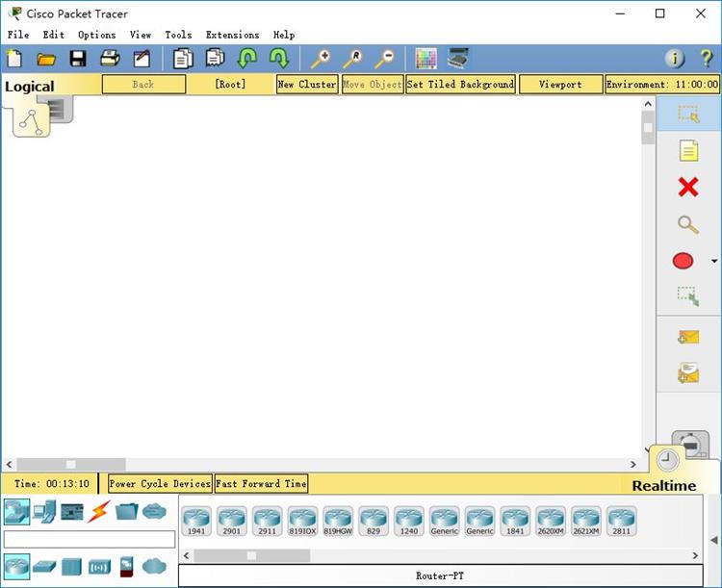
Task: Click Power Cycle Devices button
Action: [160, 483]
